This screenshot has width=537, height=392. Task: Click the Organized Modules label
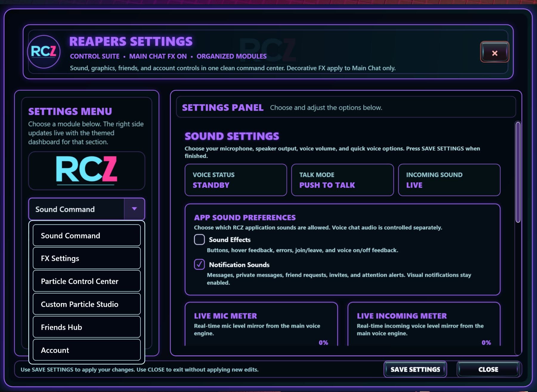click(x=231, y=56)
